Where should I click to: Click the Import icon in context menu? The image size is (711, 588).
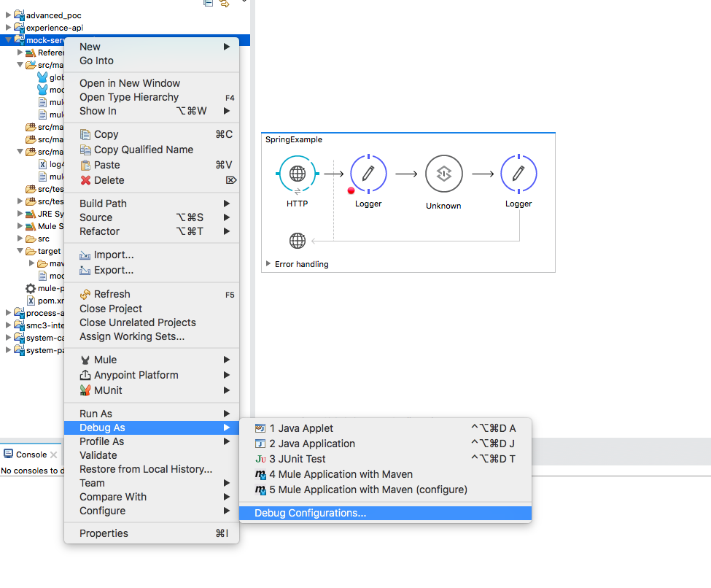pos(85,255)
